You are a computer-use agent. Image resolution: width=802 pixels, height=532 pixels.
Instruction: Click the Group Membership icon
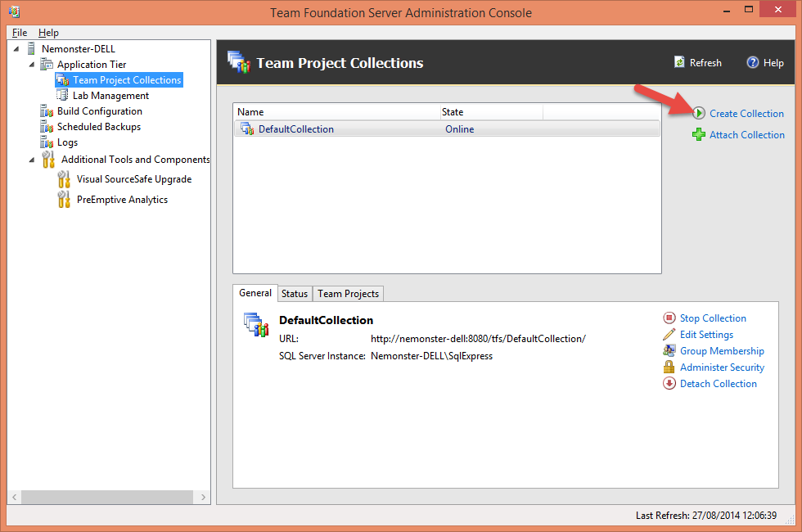pyautogui.click(x=669, y=350)
